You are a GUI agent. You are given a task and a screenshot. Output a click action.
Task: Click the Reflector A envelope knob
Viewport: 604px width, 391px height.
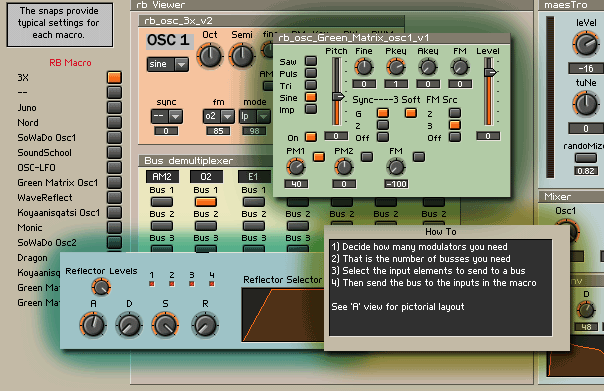tap(93, 325)
